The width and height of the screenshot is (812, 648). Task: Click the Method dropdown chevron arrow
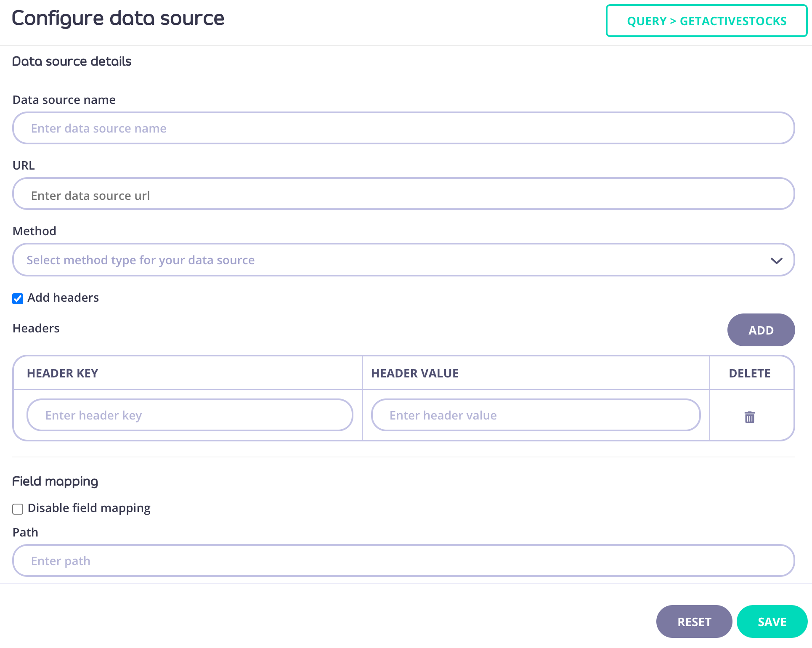pos(776,260)
